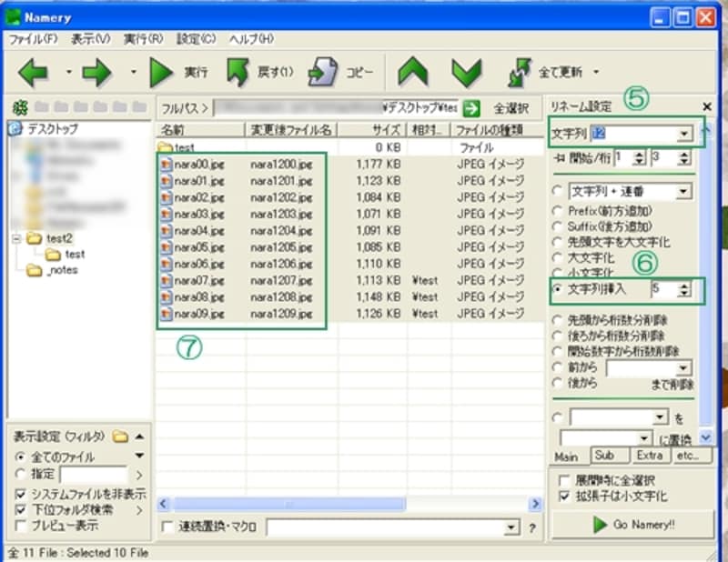Screen dimensions: 728x562
Task: Click the green back arrow icon
Action: click(x=34, y=71)
